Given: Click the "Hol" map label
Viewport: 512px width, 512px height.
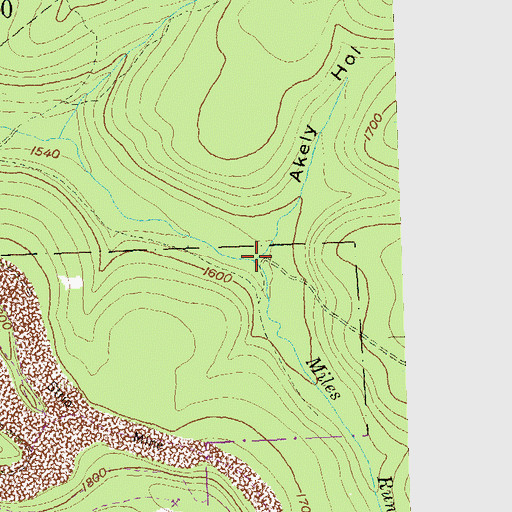Looking at the screenshot, I should (346, 63).
